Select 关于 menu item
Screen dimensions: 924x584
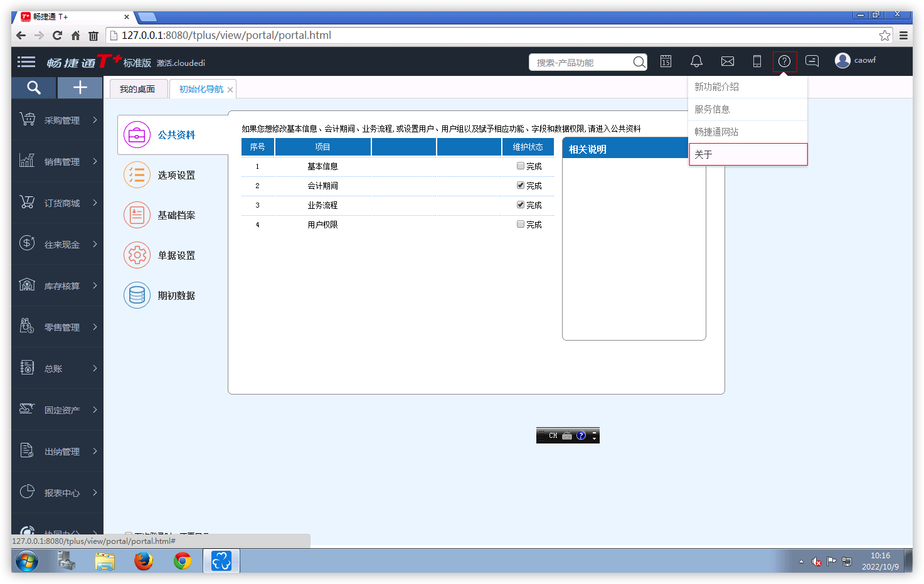pos(748,154)
